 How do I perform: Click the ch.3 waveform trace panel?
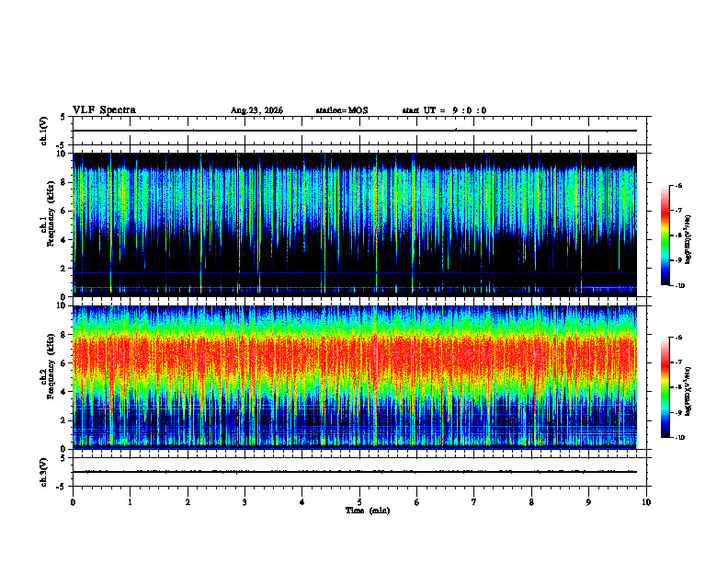pos(359,472)
